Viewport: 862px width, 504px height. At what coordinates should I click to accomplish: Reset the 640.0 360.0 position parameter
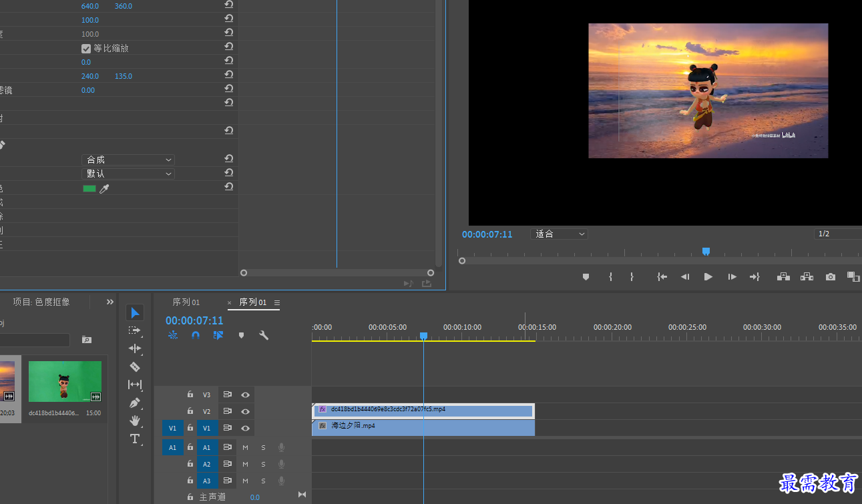coord(229,4)
